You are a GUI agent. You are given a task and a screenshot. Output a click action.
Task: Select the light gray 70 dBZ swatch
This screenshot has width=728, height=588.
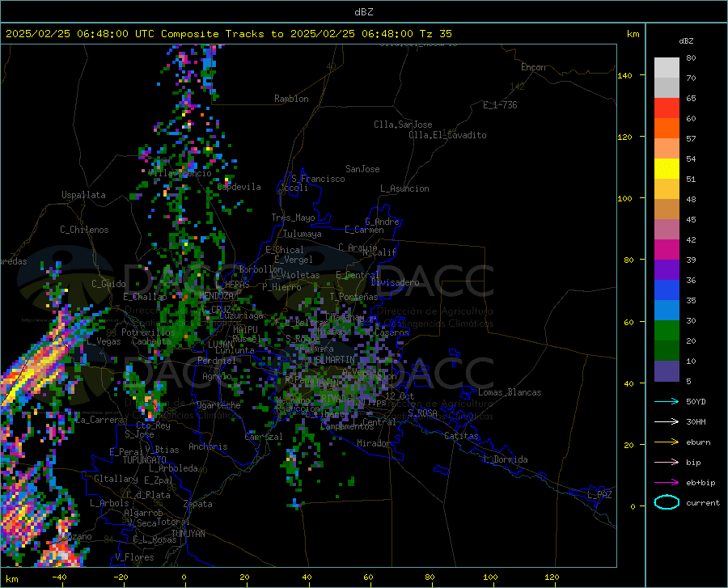click(x=667, y=68)
